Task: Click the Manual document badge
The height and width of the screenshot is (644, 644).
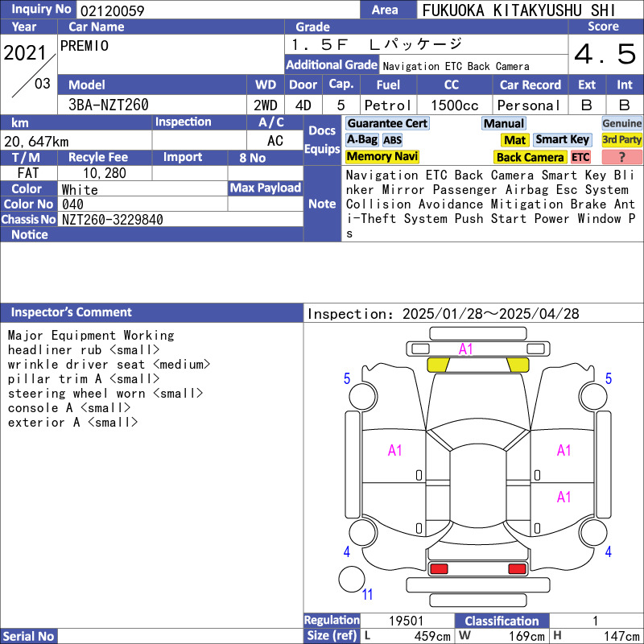Action: [504, 123]
